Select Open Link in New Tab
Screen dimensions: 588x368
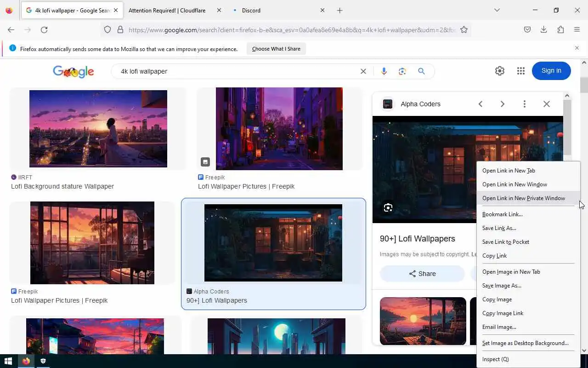(x=528, y=171)
